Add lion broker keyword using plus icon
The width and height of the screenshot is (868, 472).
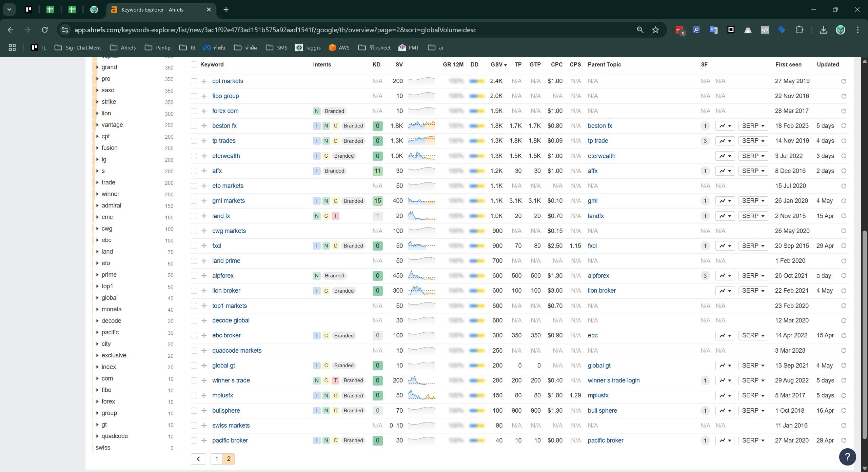(204, 291)
